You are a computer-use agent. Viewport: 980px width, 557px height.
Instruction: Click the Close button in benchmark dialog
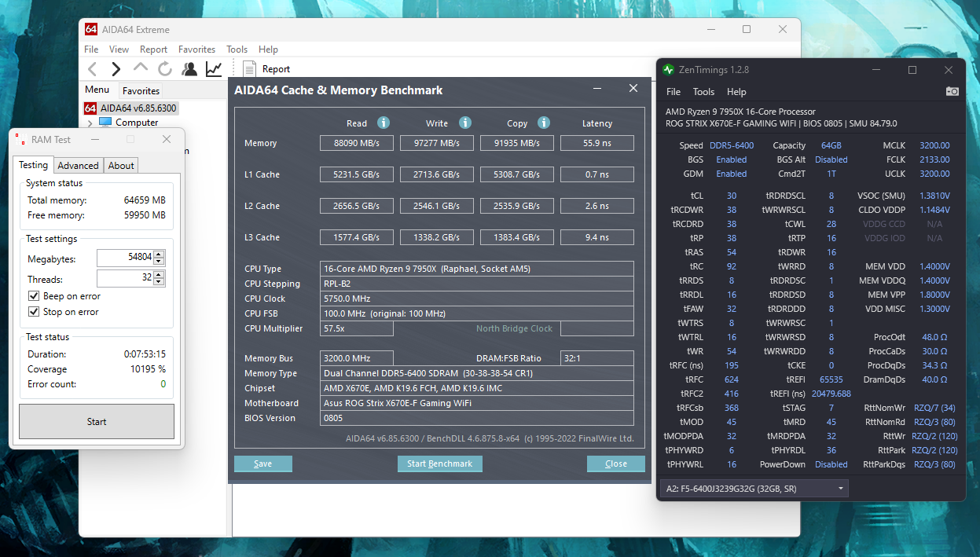[616, 464]
